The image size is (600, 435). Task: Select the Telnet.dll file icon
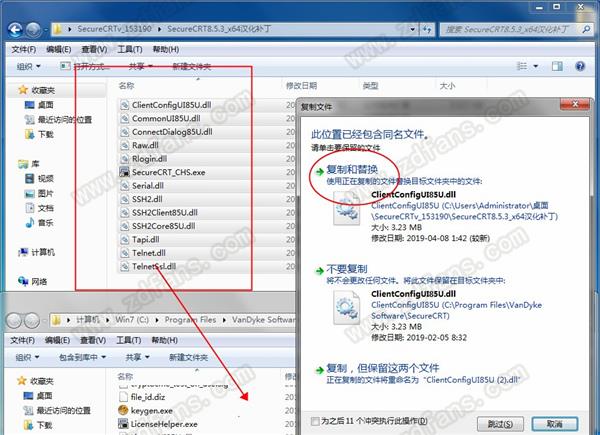pos(124,253)
